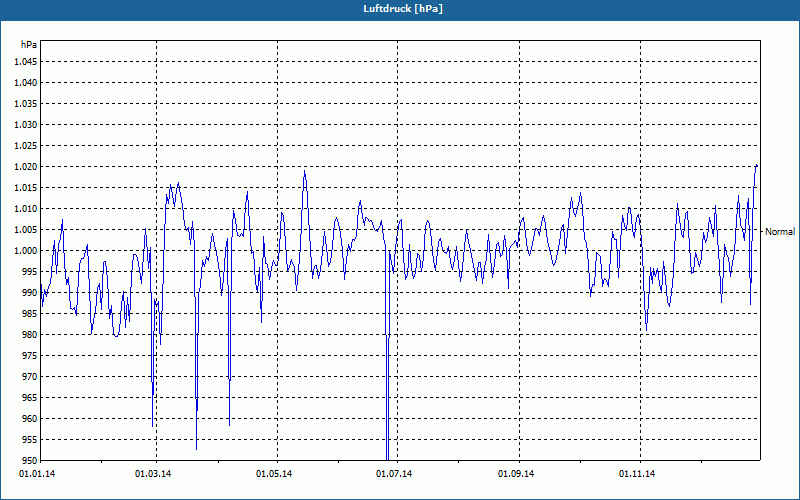This screenshot has height=500, width=800.
Task: Select the 1.045 y-axis label
Action: tap(26, 62)
